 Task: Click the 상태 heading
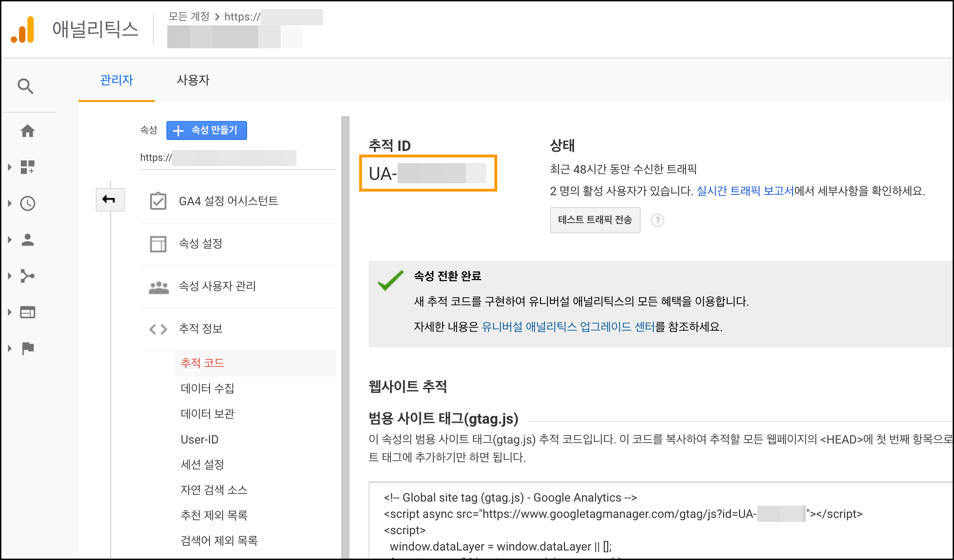[x=562, y=145]
